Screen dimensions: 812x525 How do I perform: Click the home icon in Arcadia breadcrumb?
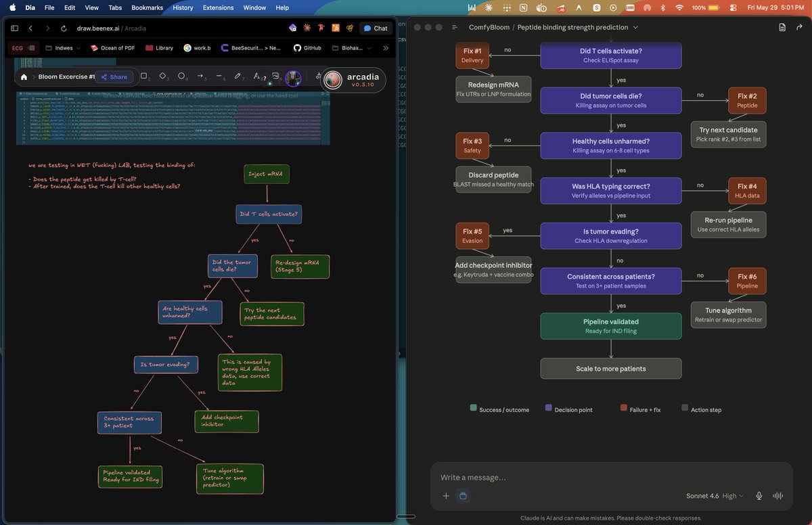tap(24, 77)
